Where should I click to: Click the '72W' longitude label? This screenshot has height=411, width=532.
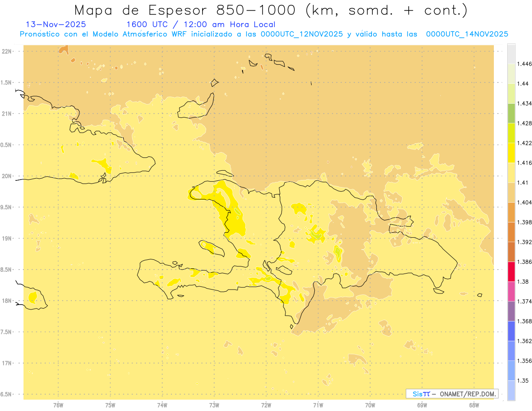click(x=266, y=405)
